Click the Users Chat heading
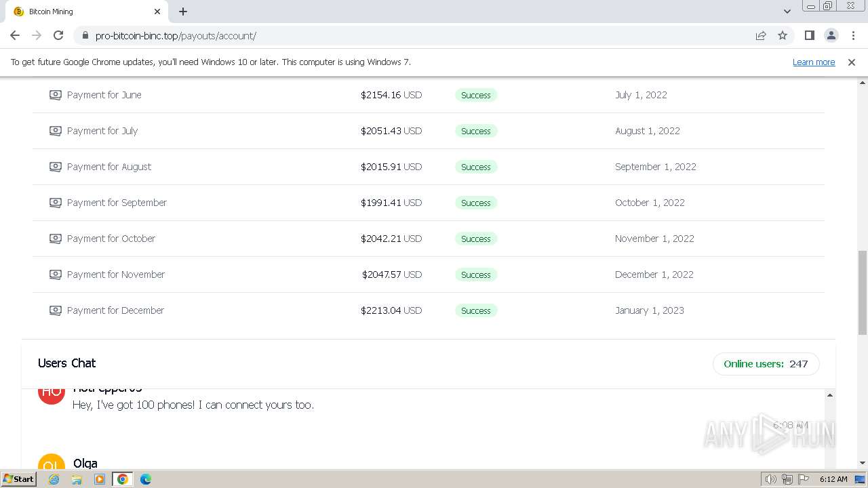This screenshot has width=868, height=488. tap(66, 363)
